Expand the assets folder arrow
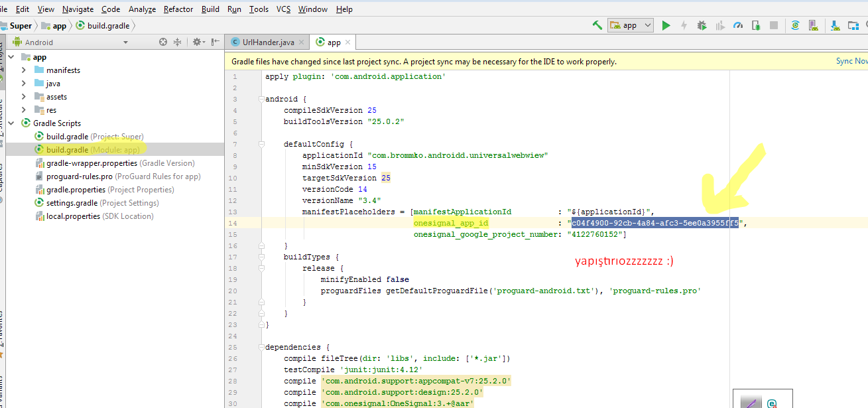This screenshot has height=408, width=868. (x=24, y=97)
